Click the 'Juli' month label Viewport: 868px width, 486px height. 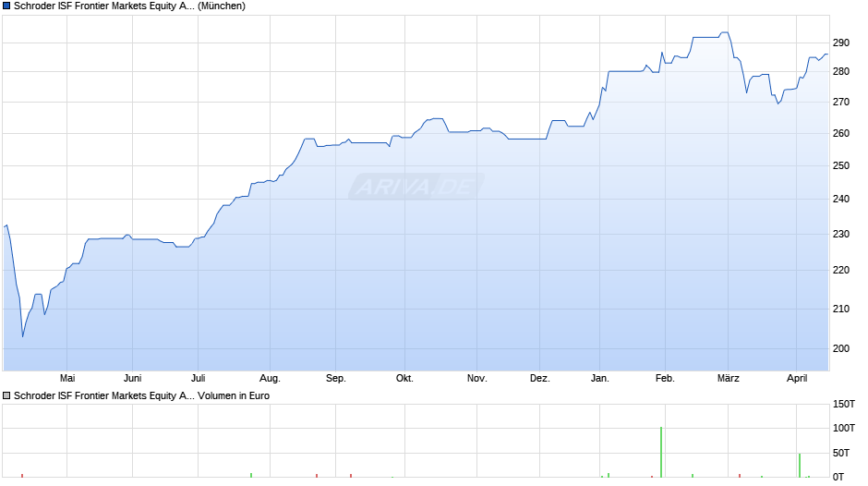tap(199, 378)
